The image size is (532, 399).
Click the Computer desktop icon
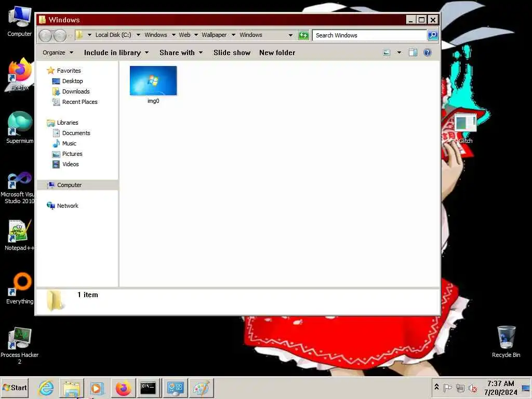(x=20, y=21)
